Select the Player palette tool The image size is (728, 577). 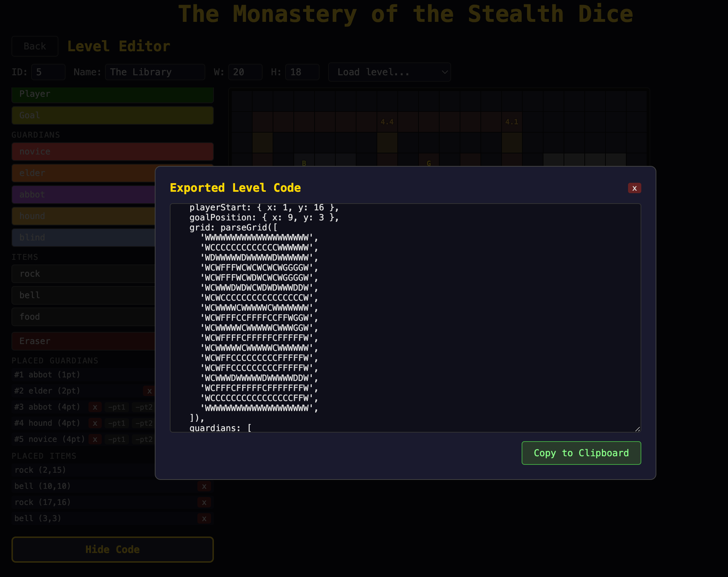click(x=112, y=95)
